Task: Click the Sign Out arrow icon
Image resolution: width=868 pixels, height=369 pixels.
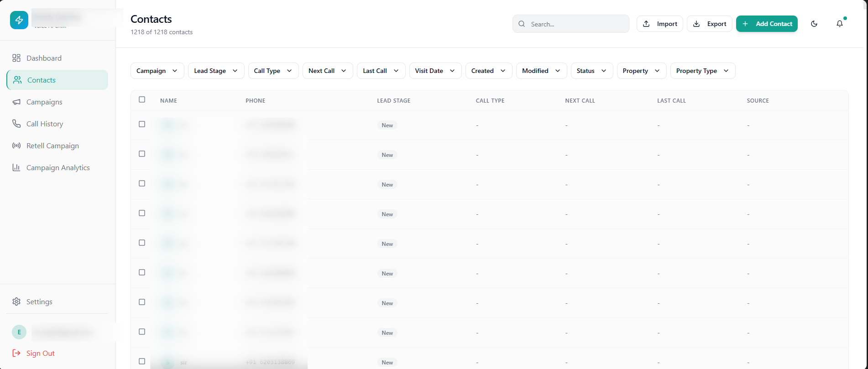Action: tap(16, 353)
